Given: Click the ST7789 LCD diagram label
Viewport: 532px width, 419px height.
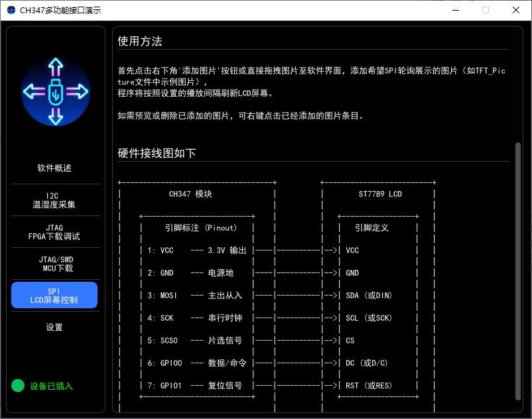Looking at the screenshot, I should (380, 194).
